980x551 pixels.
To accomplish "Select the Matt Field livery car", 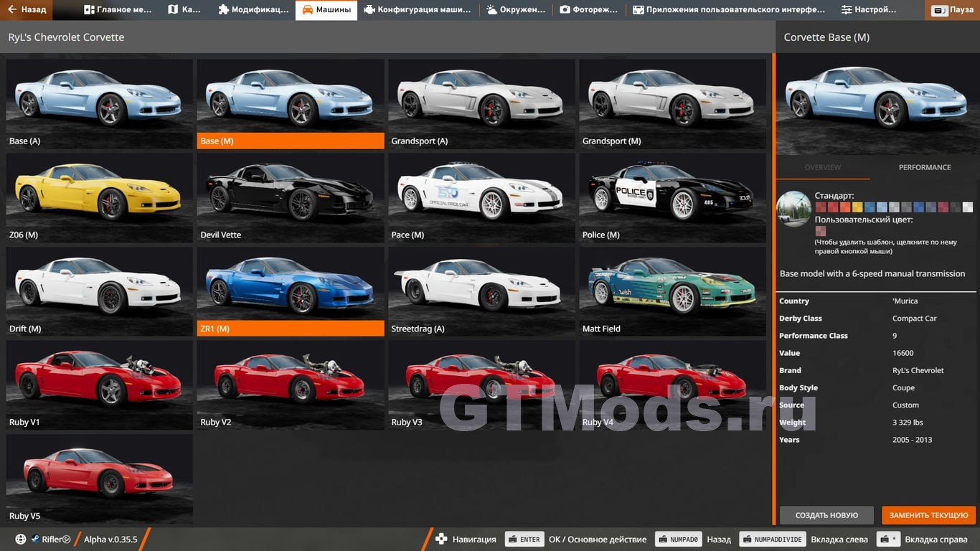I will 673,292.
